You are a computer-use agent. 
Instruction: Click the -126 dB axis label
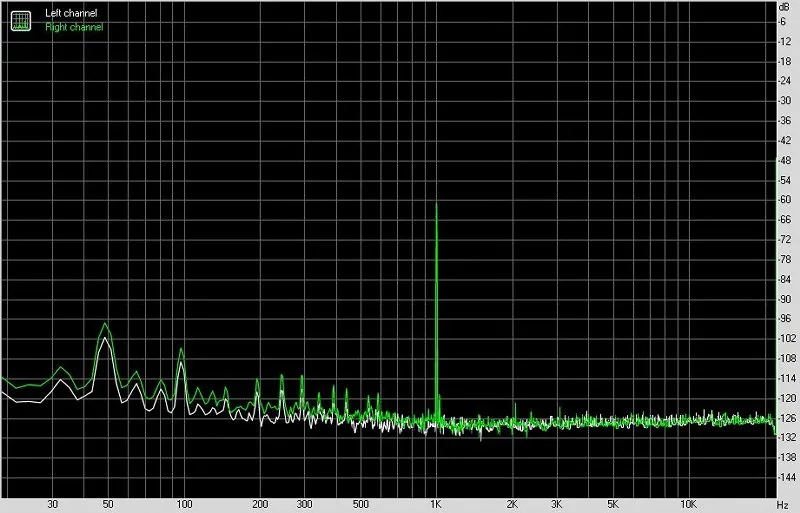pos(787,418)
